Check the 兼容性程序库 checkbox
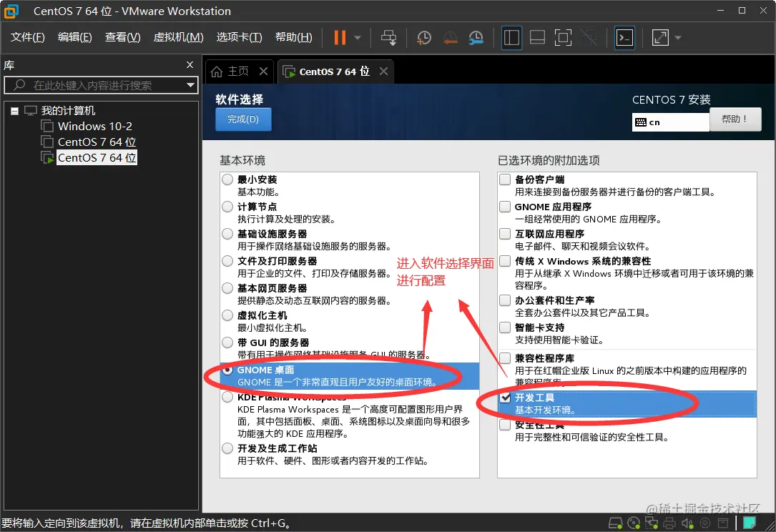The width and height of the screenshot is (776, 532). [505, 358]
